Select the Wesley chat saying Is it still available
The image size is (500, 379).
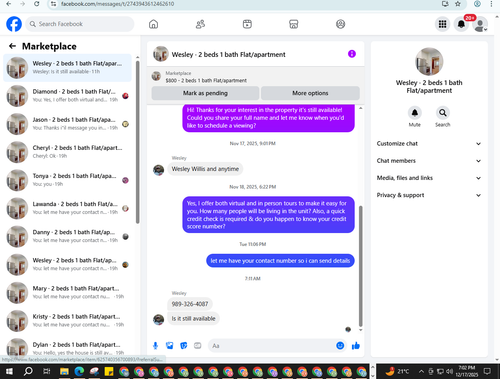click(x=67, y=68)
